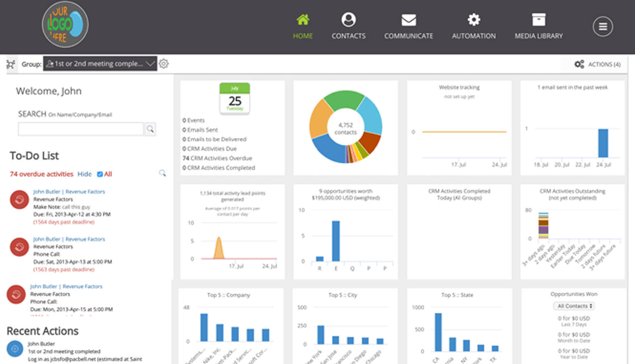Click the company logo circle
This screenshot has width=635, height=364.
65,25
